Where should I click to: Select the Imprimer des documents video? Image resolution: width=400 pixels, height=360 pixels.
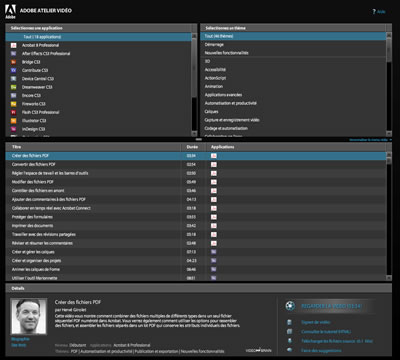pyautogui.click(x=196, y=226)
